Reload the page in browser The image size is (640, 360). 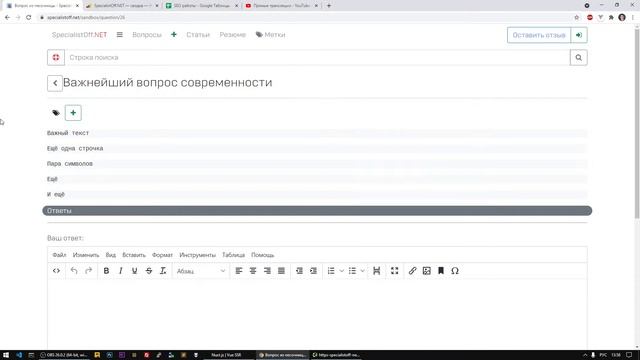click(x=29, y=18)
